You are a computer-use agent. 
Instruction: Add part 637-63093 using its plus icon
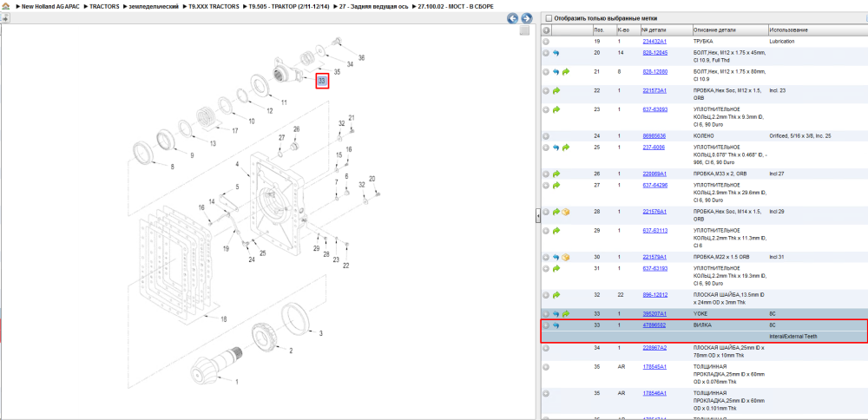coord(546,109)
